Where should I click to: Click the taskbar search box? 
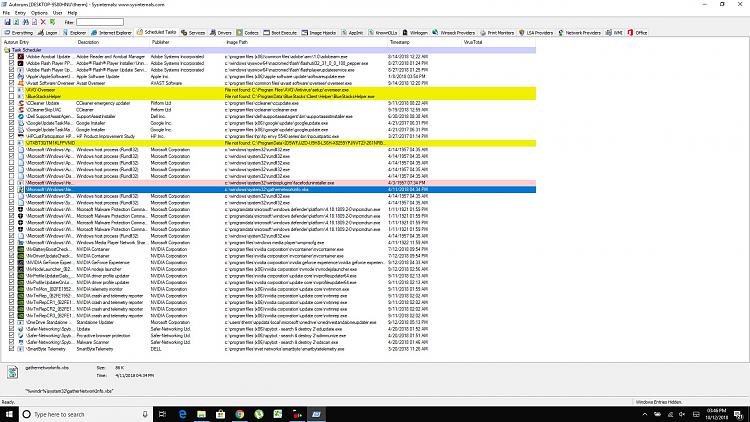86,414
